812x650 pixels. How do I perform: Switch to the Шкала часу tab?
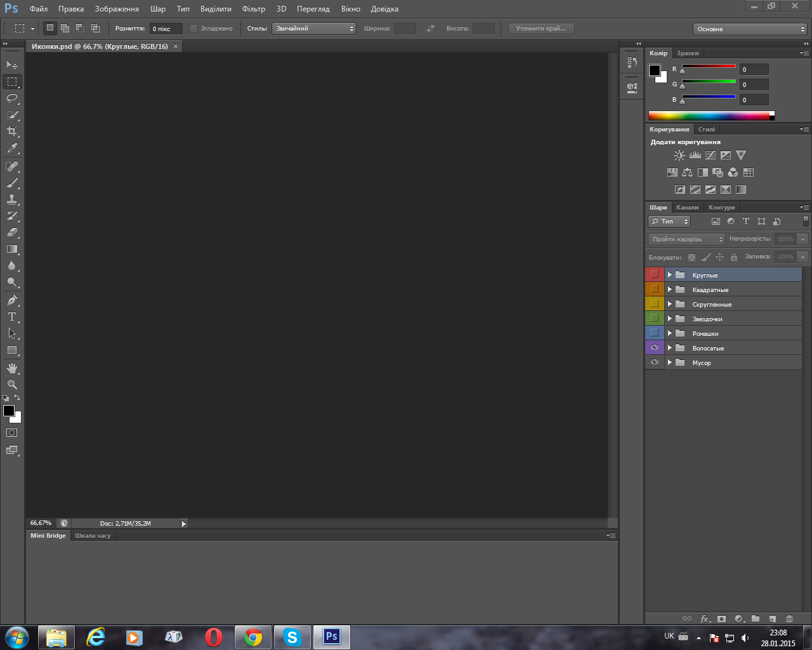tap(93, 536)
